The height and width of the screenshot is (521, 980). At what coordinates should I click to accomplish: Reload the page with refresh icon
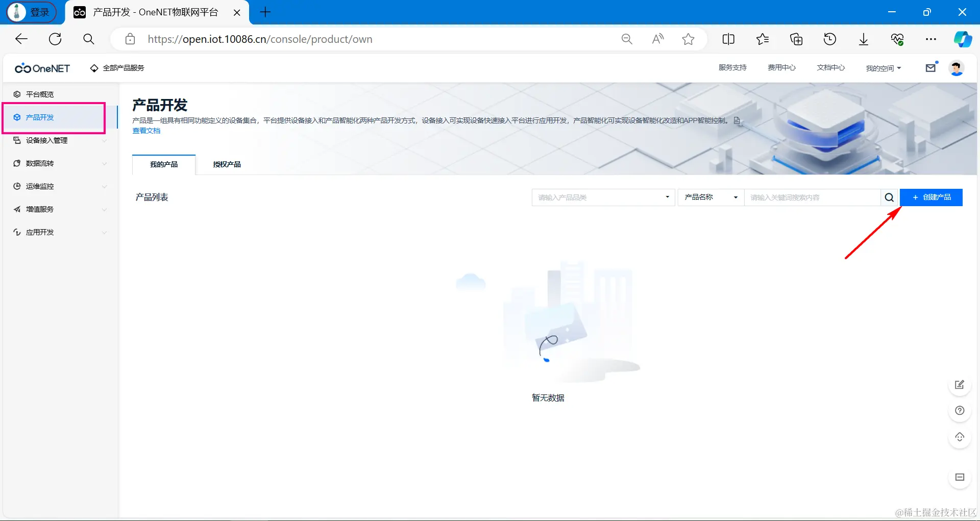(55, 39)
